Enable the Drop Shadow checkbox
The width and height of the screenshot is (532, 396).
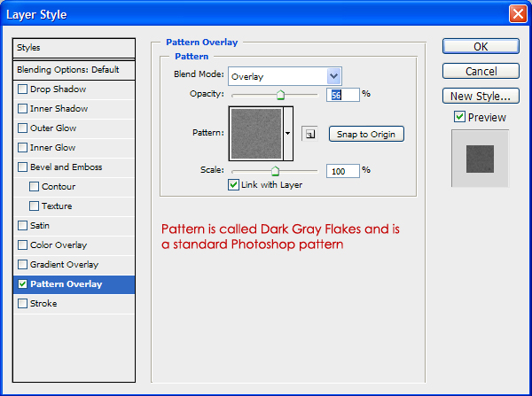pyautogui.click(x=22, y=89)
